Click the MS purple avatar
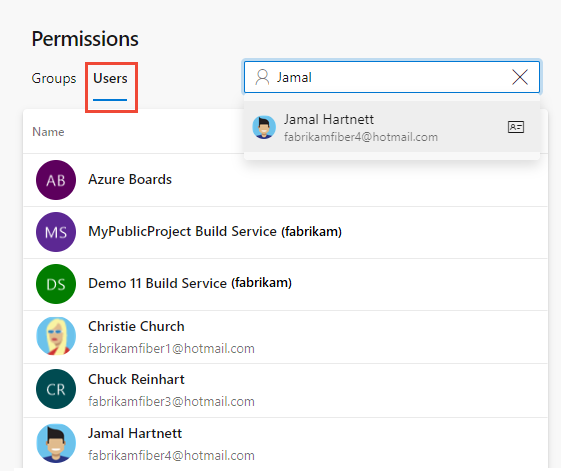561x471 pixels. click(56, 232)
